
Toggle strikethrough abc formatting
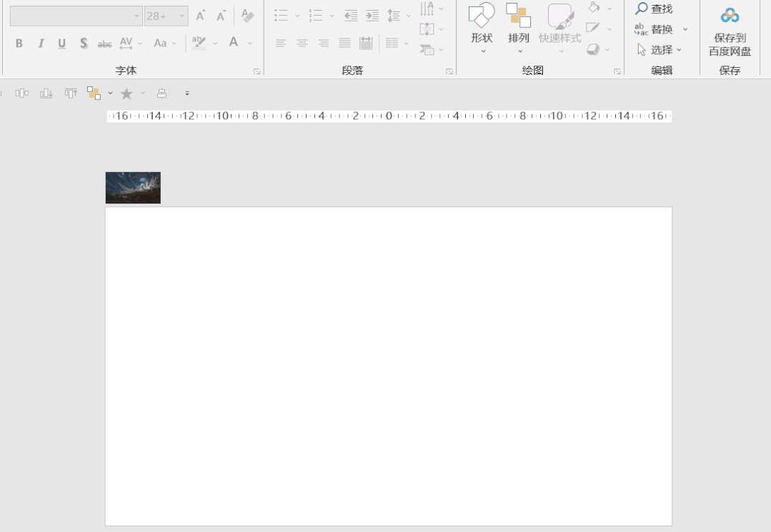(x=104, y=44)
